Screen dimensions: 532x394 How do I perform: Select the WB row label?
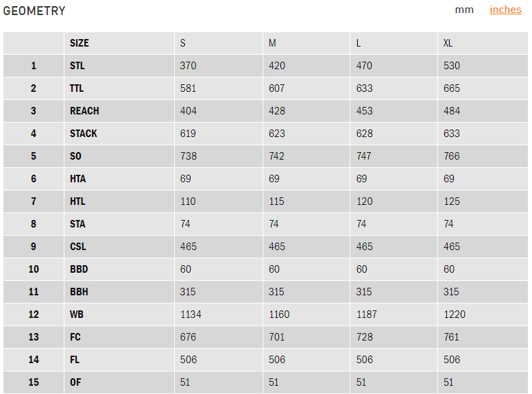pyautogui.click(x=76, y=315)
